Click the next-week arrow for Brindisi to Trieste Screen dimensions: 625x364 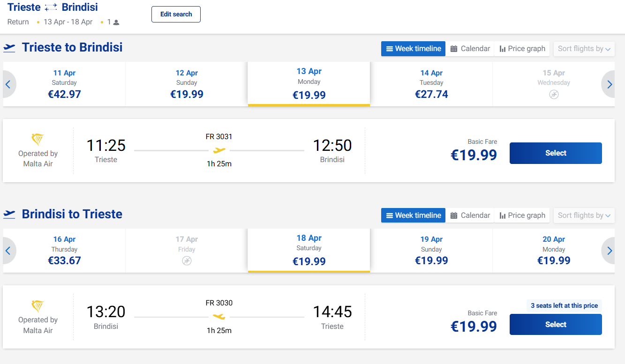(610, 251)
